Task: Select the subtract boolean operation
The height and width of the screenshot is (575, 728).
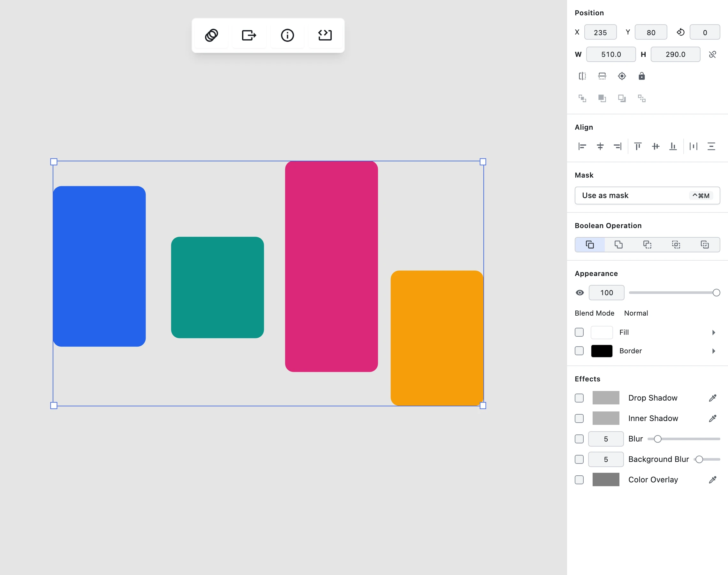Action: (647, 245)
